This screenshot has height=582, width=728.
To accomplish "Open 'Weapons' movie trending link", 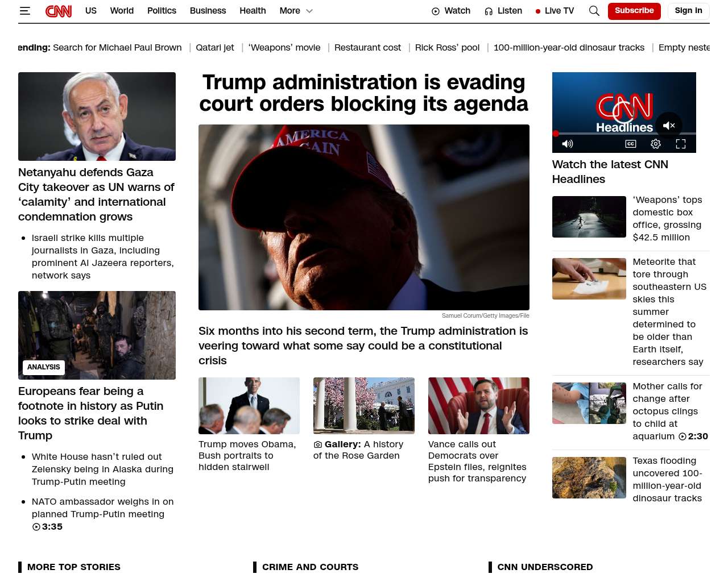I will click(284, 48).
